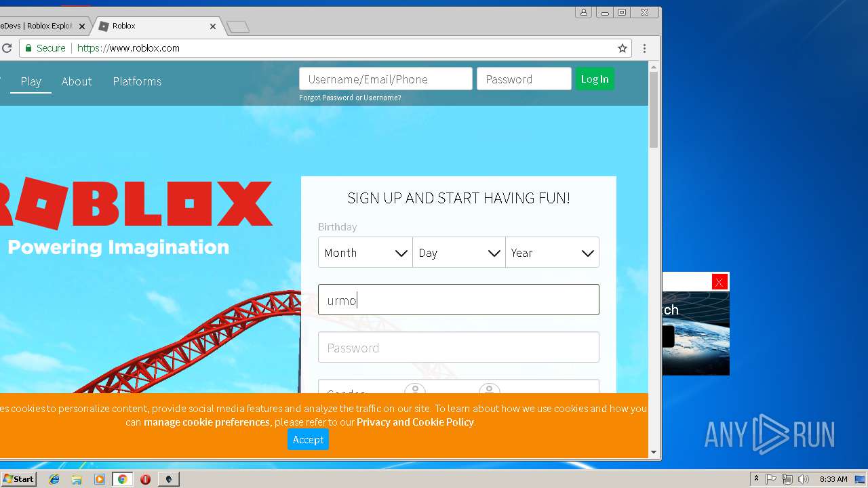Click the Username/Email/Phone login field
Viewport: 868px width, 488px height.
coord(386,79)
